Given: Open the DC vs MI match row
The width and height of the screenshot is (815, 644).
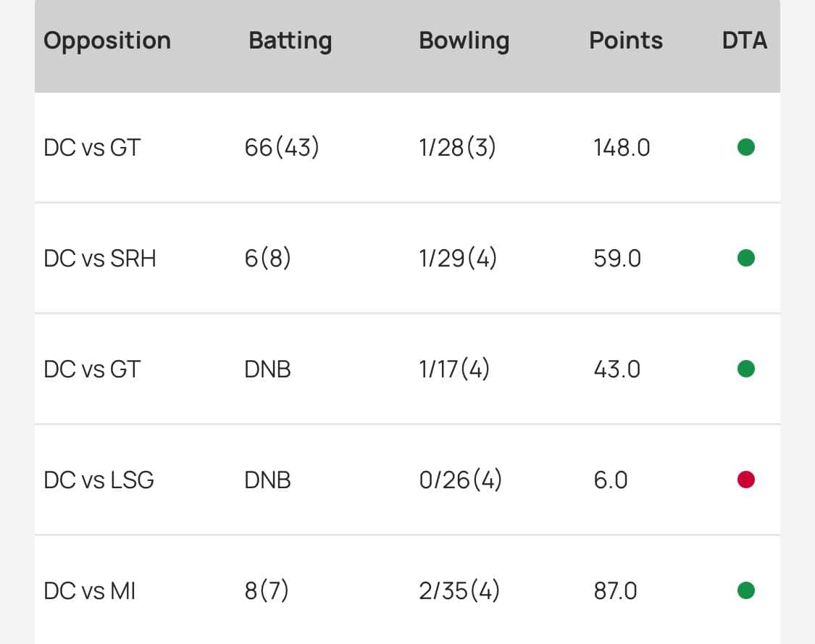Looking at the screenshot, I should [90, 592].
